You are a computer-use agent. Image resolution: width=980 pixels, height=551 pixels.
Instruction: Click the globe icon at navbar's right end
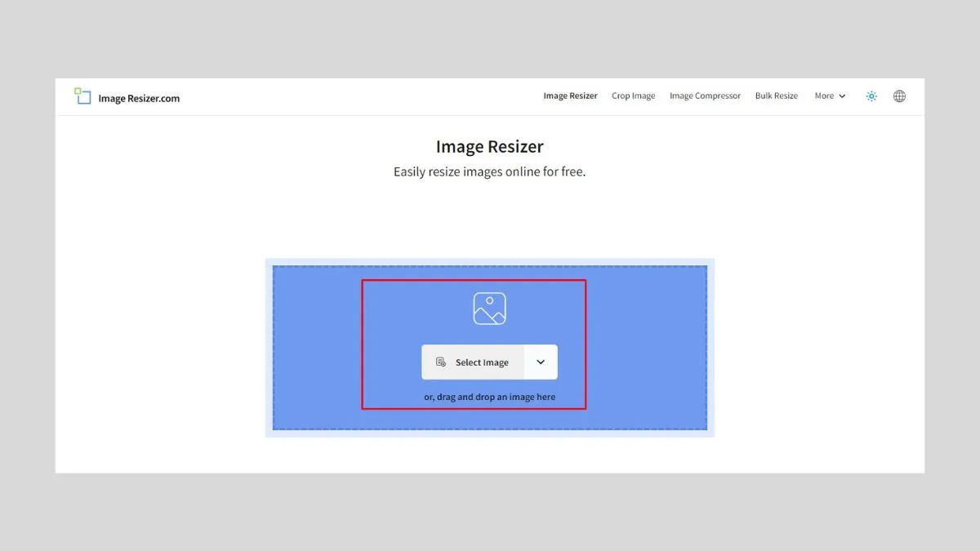click(899, 96)
